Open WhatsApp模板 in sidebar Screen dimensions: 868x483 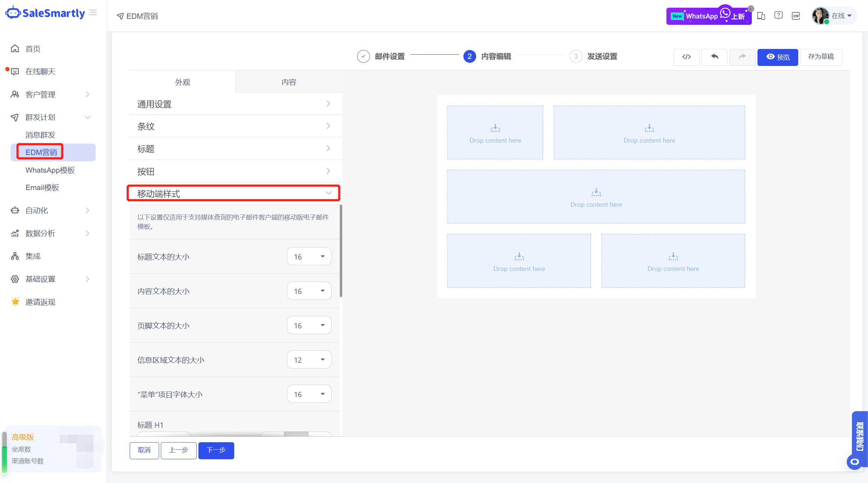50,170
